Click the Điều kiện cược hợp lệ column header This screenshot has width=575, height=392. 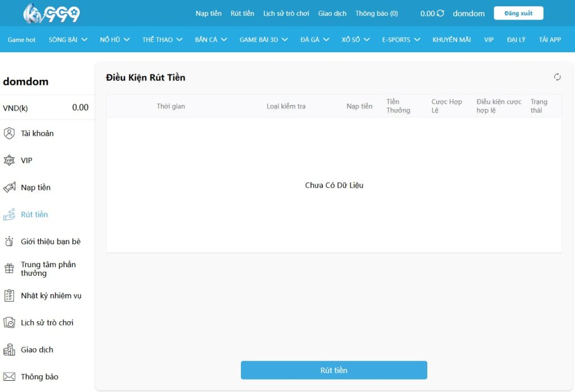[499, 106]
